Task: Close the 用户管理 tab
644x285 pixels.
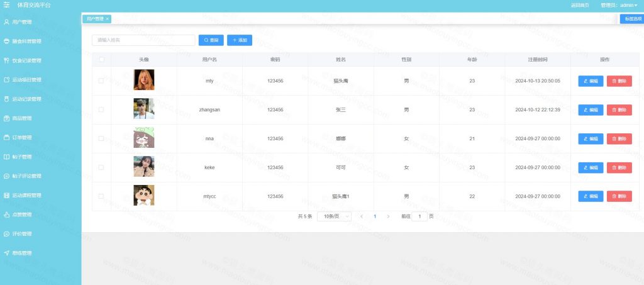Action: pos(107,19)
